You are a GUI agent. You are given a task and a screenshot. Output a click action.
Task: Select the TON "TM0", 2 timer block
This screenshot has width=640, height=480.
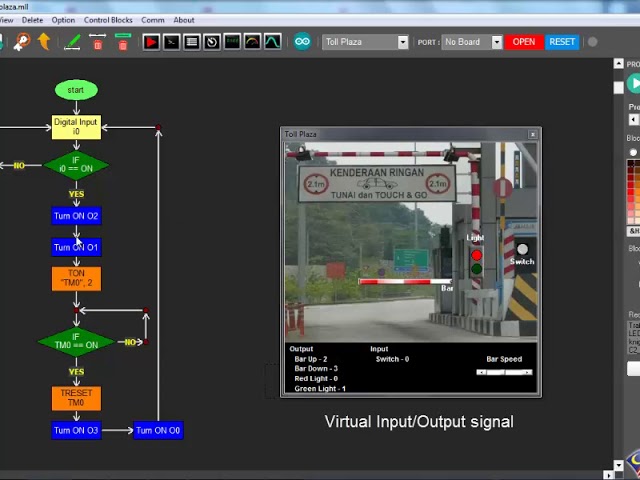76,279
